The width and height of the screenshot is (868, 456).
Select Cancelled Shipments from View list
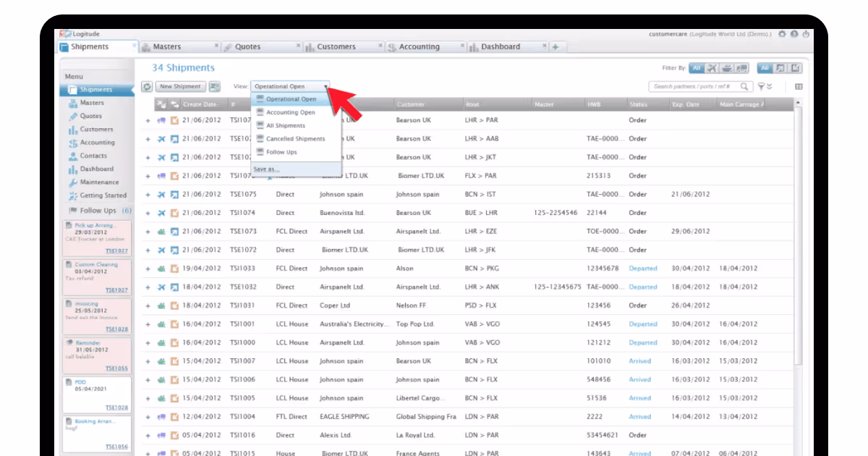point(296,139)
